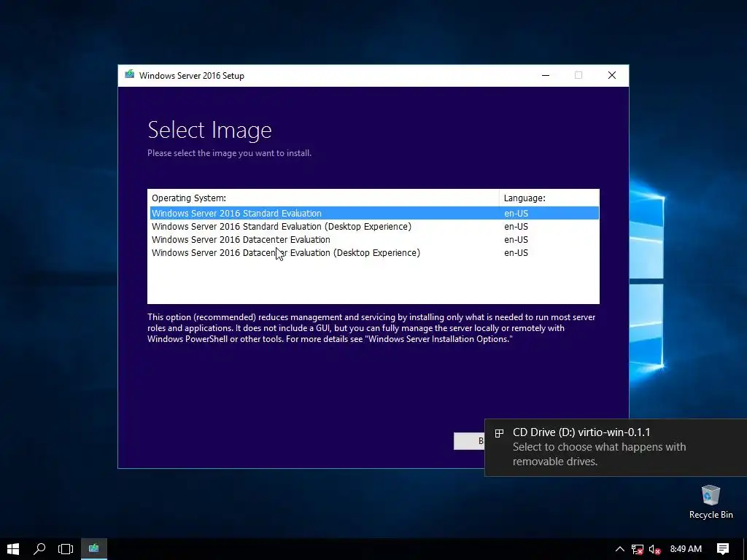Click the Language column header
747x560 pixels.
click(x=549, y=198)
